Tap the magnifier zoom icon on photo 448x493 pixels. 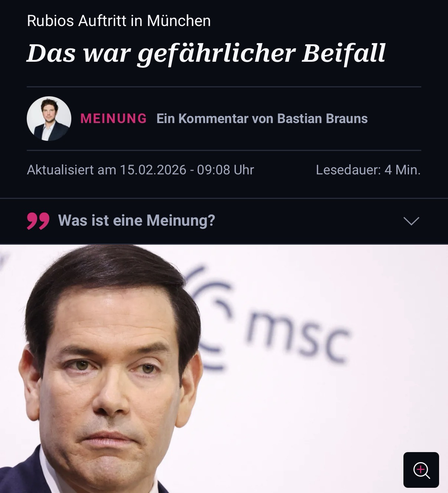coord(421,470)
